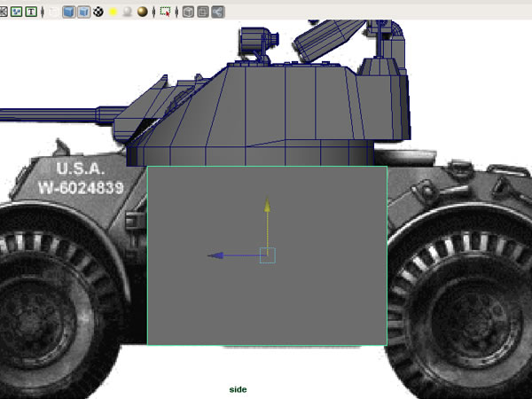The height and width of the screenshot is (399, 532).
Task: Click the blue Z-axis move arrow
Action: (215, 255)
